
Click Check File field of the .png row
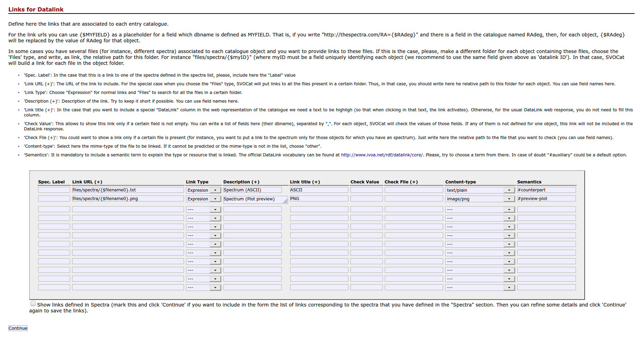[414, 199]
